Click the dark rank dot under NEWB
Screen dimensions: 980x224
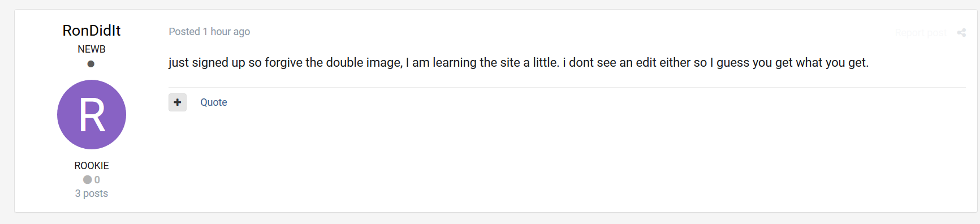click(91, 64)
